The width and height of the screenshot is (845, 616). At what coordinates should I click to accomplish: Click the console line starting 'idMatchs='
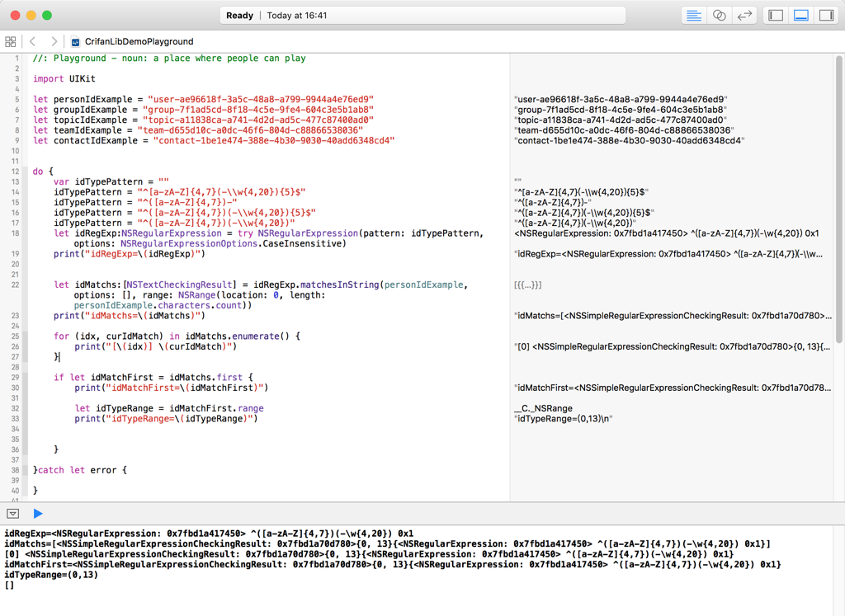pyautogui.click(x=388, y=544)
